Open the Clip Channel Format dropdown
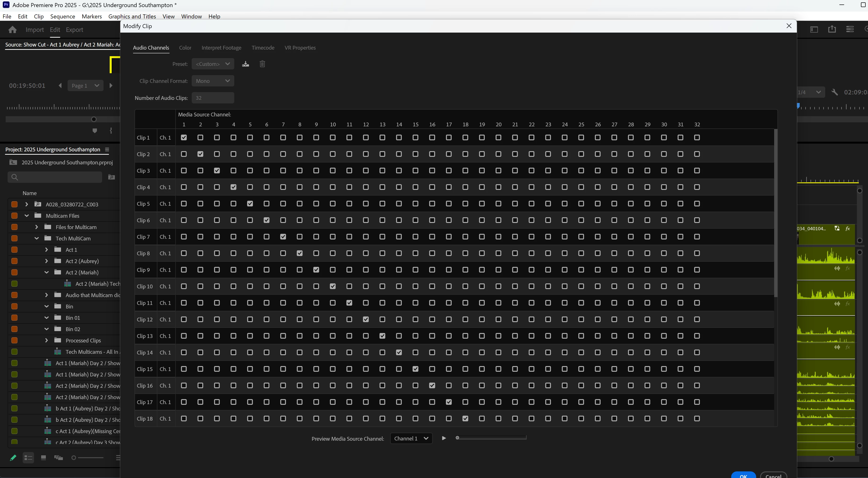This screenshot has height=478, width=868. tap(213, 81)
